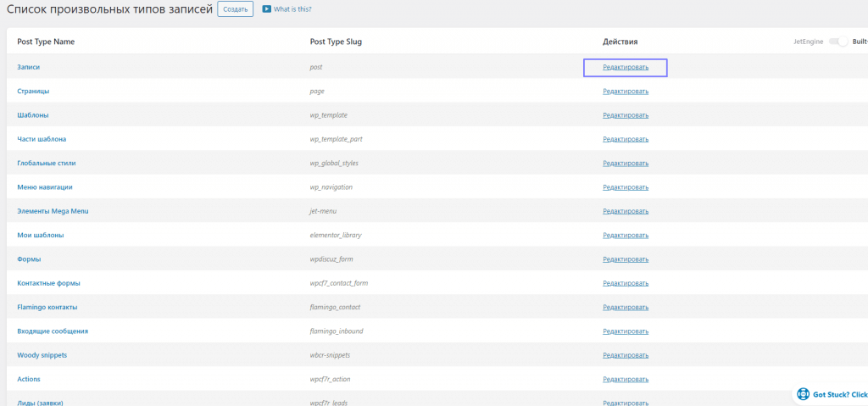This screenshot has width=868, height=406.
Task: Select the slug 'wbcr-snippets'
Action: (331, 355)
